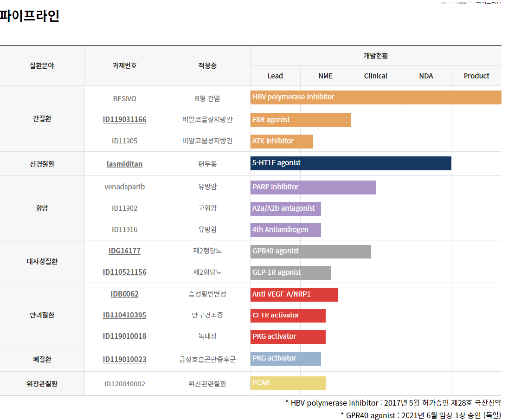Click the blue PKG activator bar
508x420 pixels.
click(x=286, y=359)
